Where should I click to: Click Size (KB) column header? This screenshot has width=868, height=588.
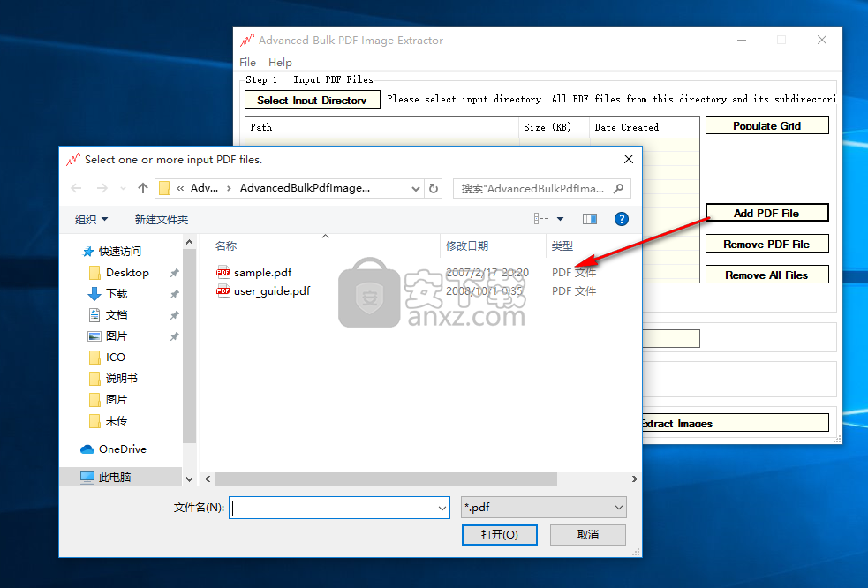(555, 127)
